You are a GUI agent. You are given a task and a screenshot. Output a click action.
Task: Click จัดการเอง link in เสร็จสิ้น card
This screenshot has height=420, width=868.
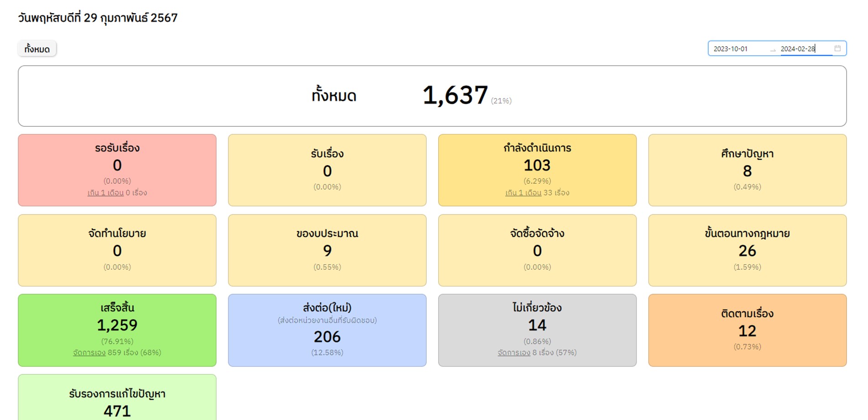tap(89, 353)
